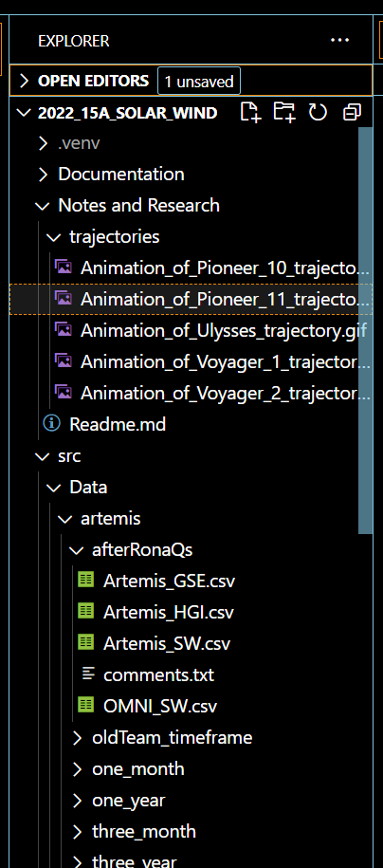Collapse all folders in Explorer
Viewport: 383px width, 868px height.
[x=352, y=112]
